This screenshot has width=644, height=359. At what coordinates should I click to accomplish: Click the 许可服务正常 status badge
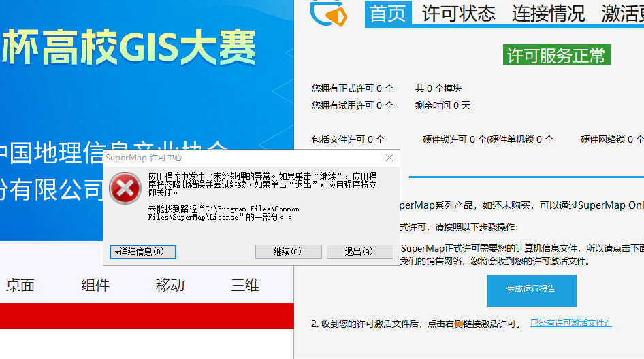tap(556, 55)
